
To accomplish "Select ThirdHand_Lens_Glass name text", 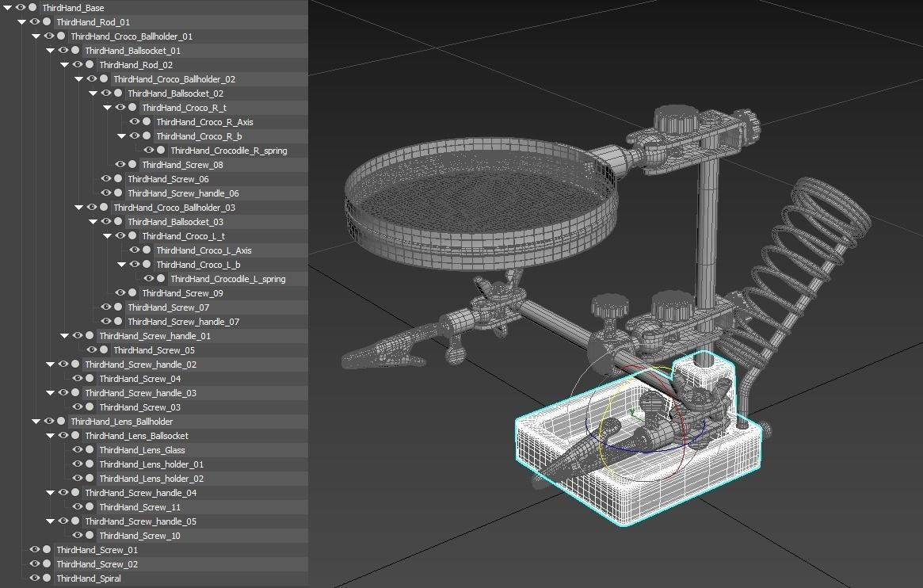I will point(142,450).
